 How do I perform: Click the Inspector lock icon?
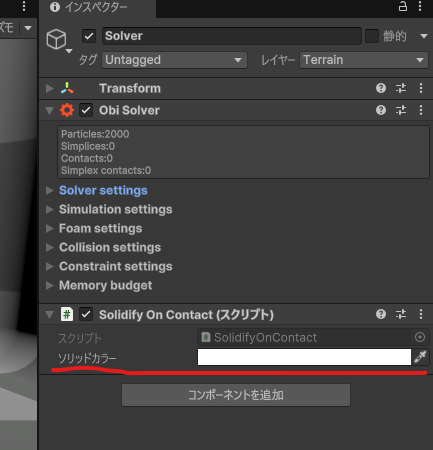click(403, 6)
